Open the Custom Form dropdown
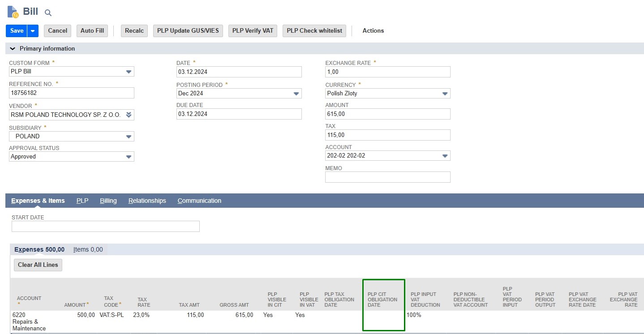This screenshot has height=334, width=644. pyautogui.click(x=129, y=72)
